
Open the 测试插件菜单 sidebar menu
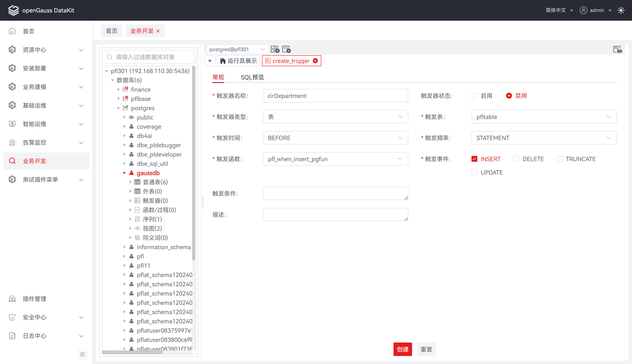[x=46, y=179]
